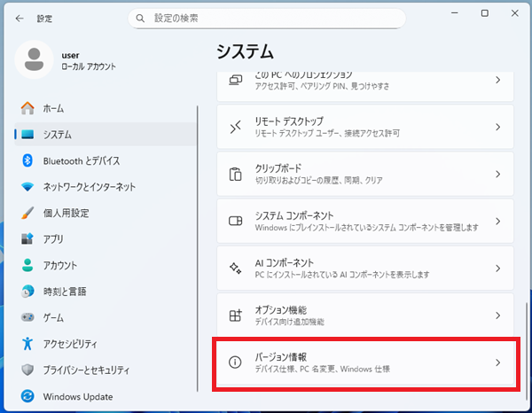Open アプリ settings category

[x=106, y=239]
